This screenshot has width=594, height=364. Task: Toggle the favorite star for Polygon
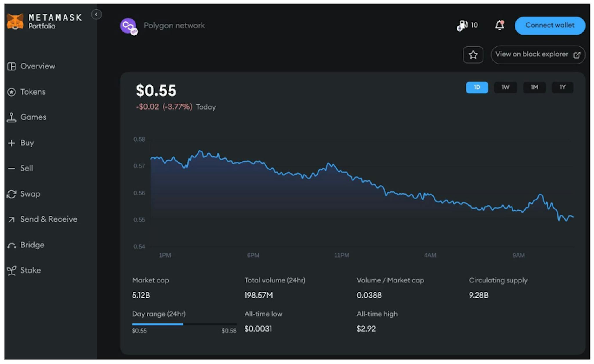point(473,55)
